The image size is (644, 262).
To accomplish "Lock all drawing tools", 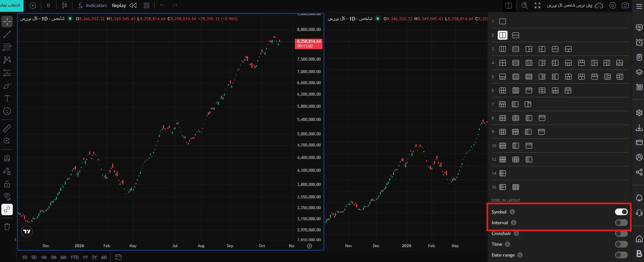I will click(7, 184).
